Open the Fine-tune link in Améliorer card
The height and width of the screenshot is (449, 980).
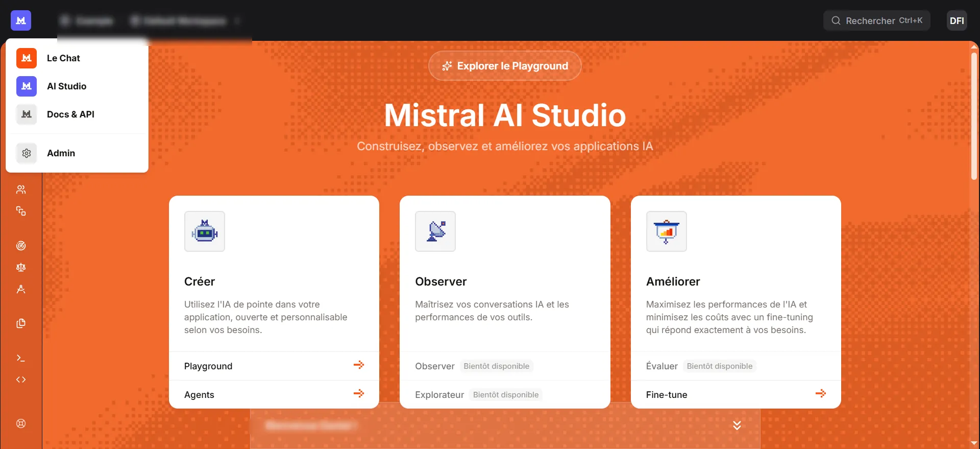[x=736, y=394]
